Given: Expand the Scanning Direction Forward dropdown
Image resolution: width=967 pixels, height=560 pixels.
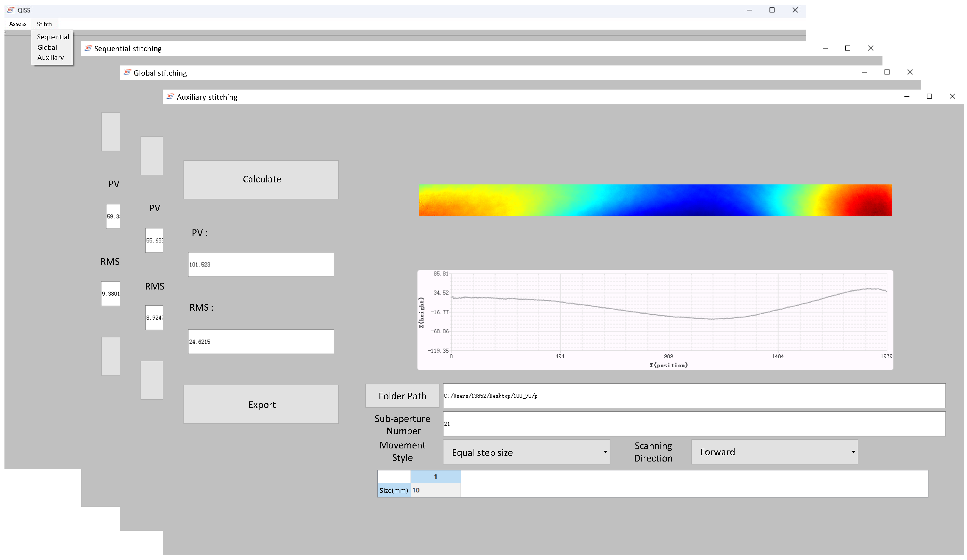Looking at the screenshot, I should pyautogui.click(x=774, y=452).
